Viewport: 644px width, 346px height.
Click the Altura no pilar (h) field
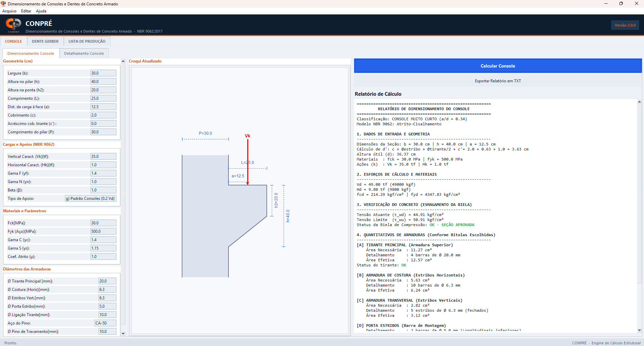point(103,82)
